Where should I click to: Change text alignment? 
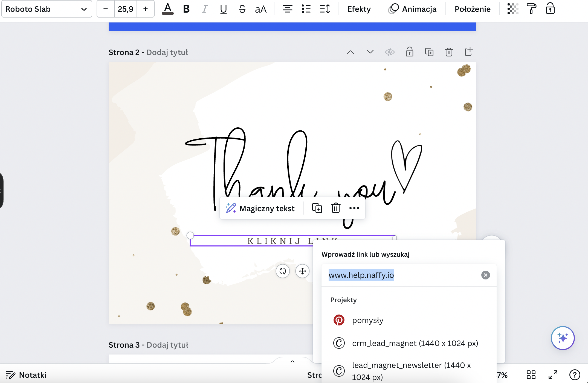pyautogui.click(x=287, y=9)
